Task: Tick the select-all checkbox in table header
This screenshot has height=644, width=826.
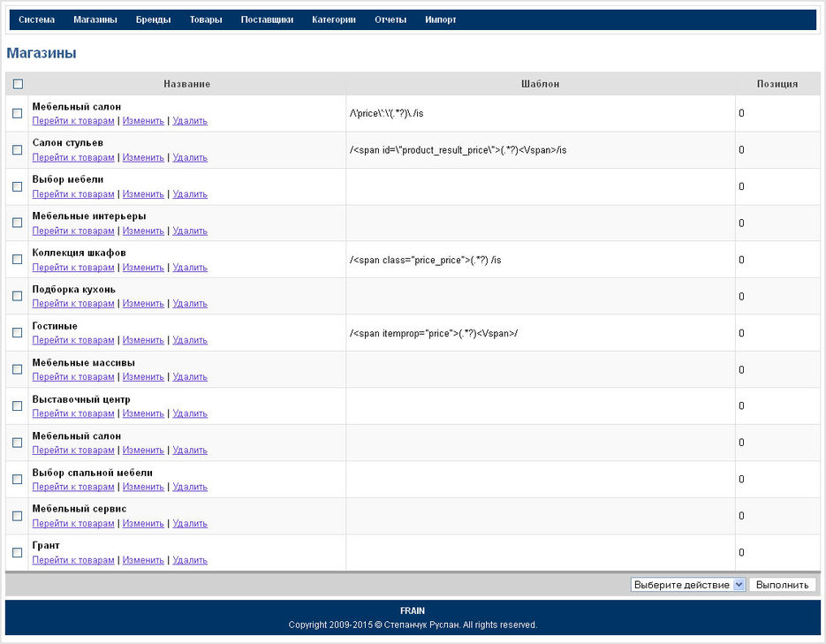Action: tap(18, 84)
